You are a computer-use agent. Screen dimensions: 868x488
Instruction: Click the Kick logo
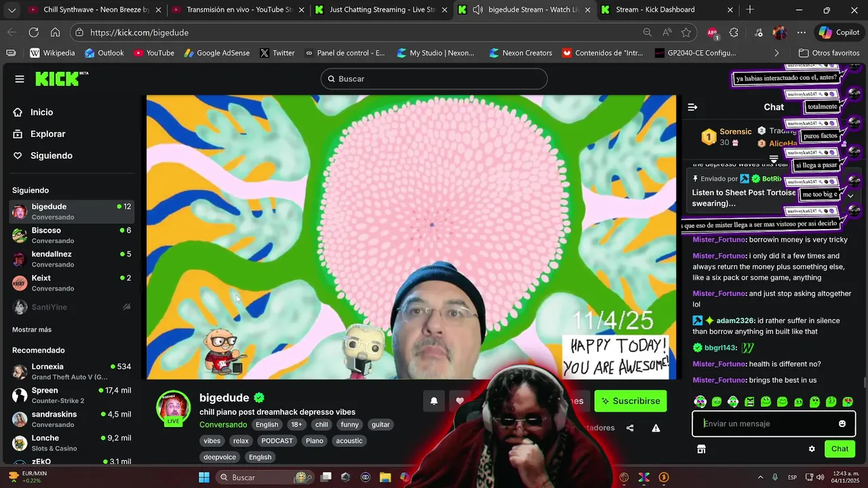pos(62,79)
